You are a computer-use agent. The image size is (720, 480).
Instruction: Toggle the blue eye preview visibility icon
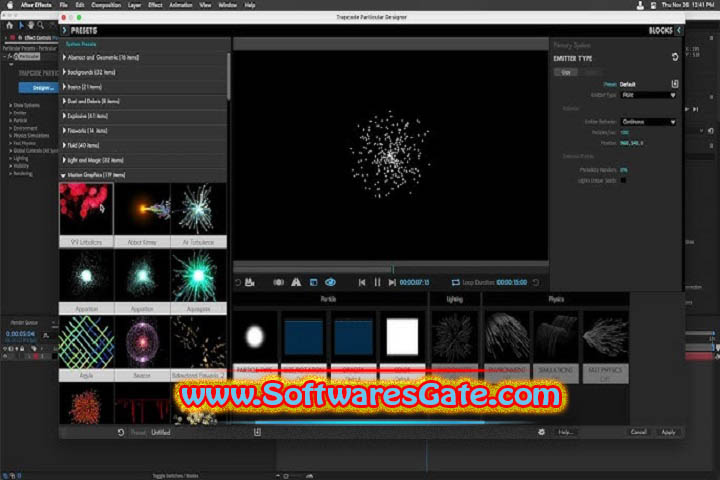click(330, 282)
